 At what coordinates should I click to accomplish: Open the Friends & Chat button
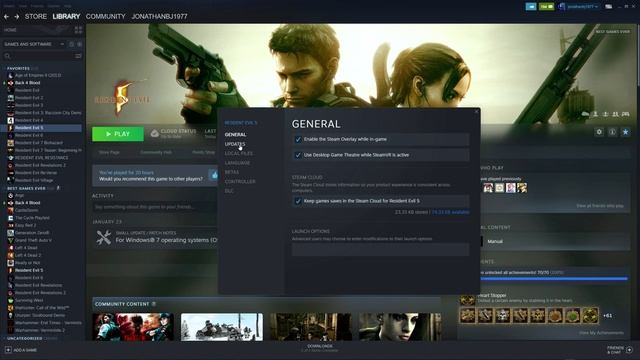[x=620, y=350]
